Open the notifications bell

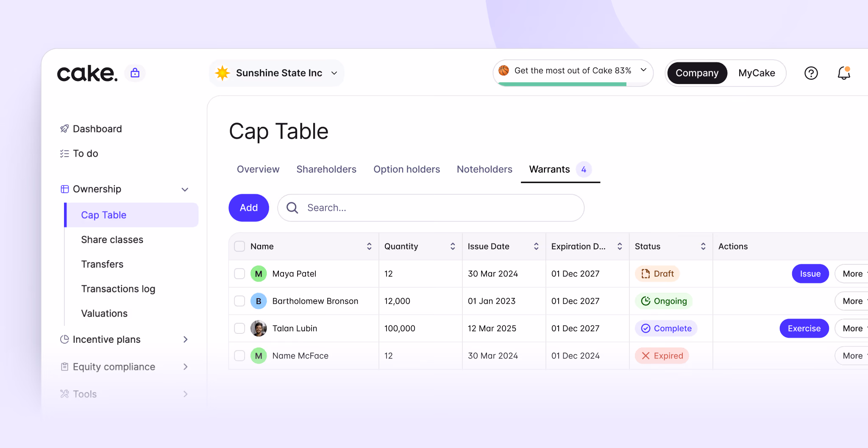[843, 73]
